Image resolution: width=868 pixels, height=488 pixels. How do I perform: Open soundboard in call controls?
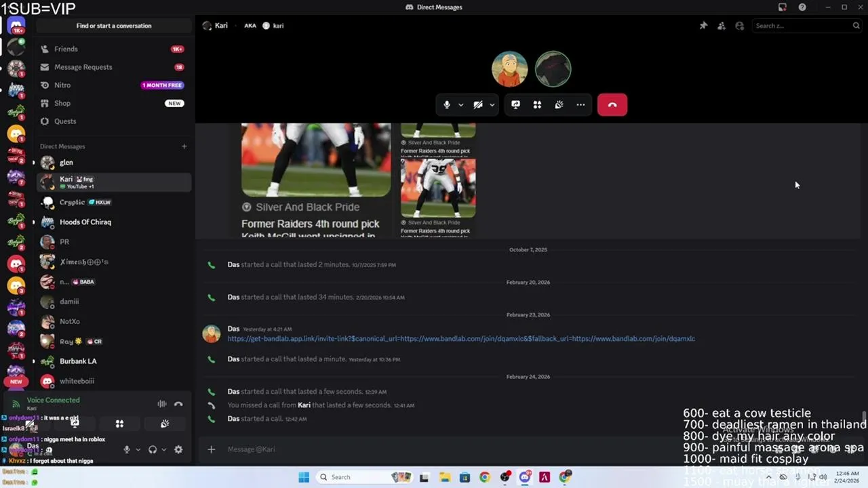click(x=559, y=104)
